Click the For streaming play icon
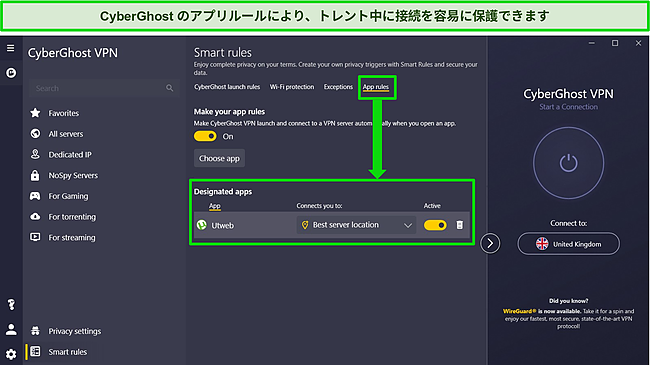This screenshot has height=365, width=650. coord(35,237)
